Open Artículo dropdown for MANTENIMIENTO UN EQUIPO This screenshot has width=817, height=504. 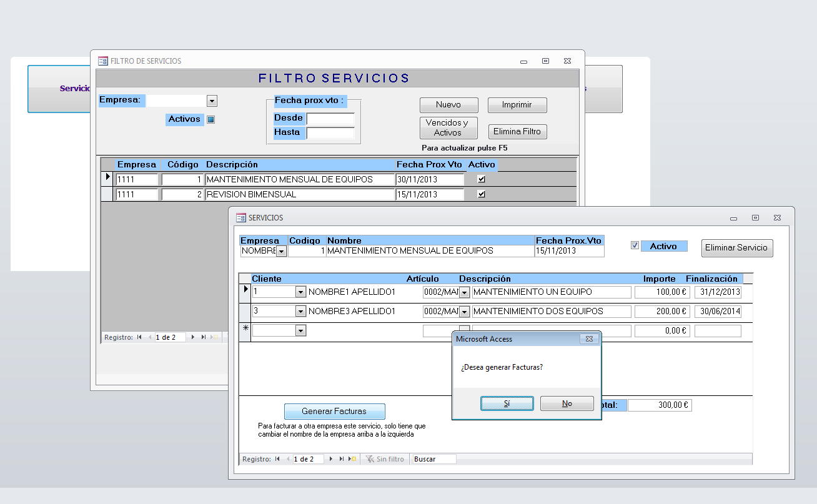coord(464,292)
